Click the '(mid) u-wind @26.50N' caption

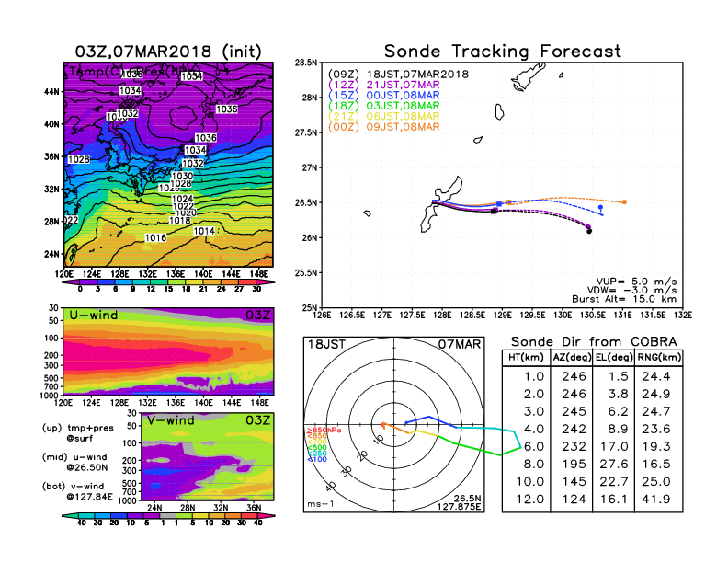point(74,462)
